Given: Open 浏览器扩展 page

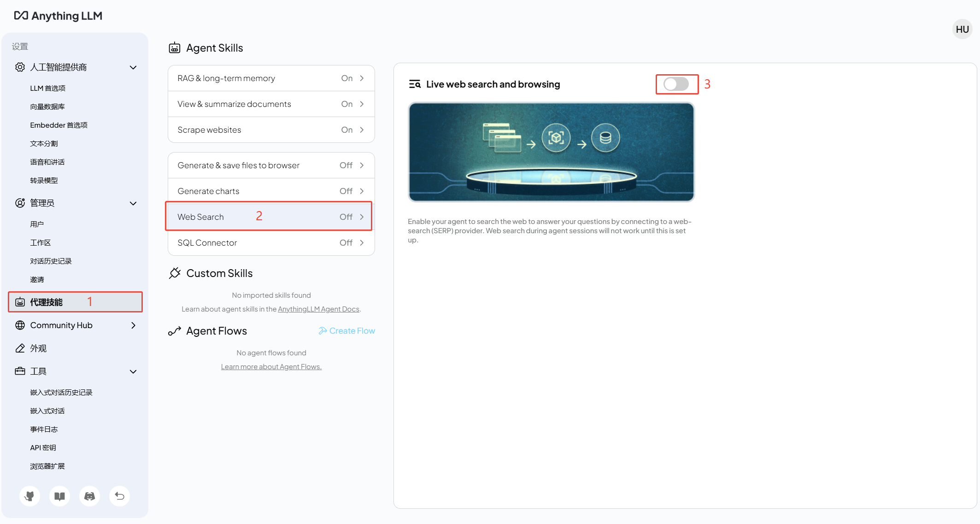Looking at the screenshot, I should [x=47, y=466].
